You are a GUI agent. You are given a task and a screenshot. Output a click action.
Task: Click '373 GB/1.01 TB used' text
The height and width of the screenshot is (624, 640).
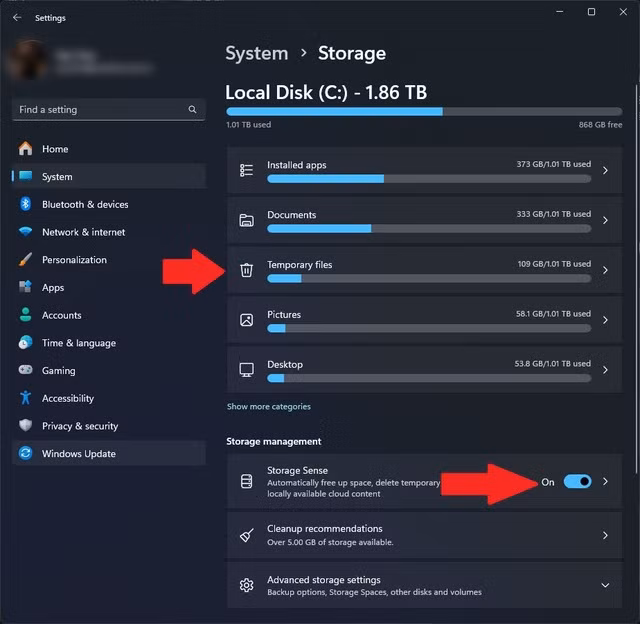[553, 164]
